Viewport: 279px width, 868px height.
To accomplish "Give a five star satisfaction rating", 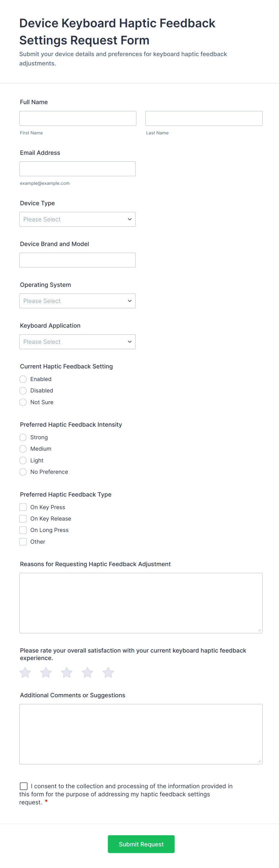I will click(x=108, y=673).
